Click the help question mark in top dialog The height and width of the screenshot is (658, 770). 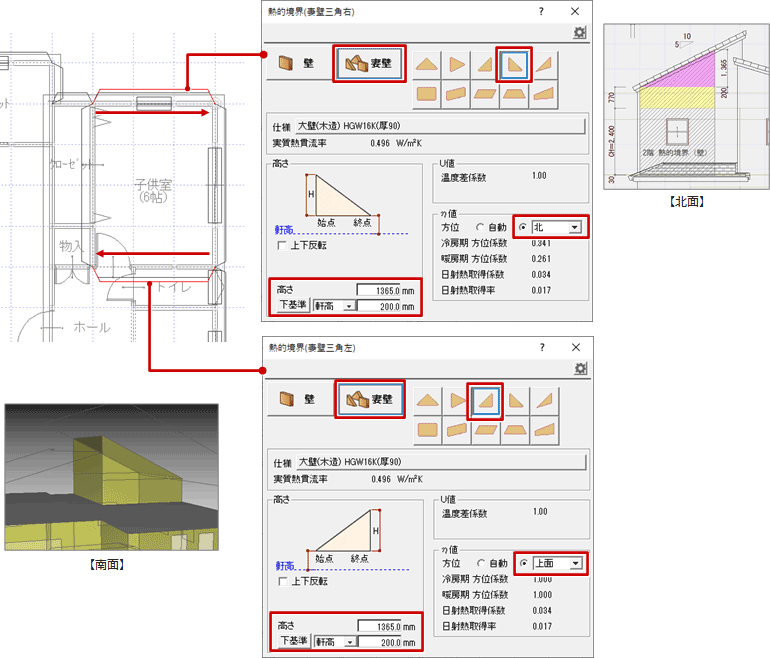pyautogui.click(x=541, y=11)
